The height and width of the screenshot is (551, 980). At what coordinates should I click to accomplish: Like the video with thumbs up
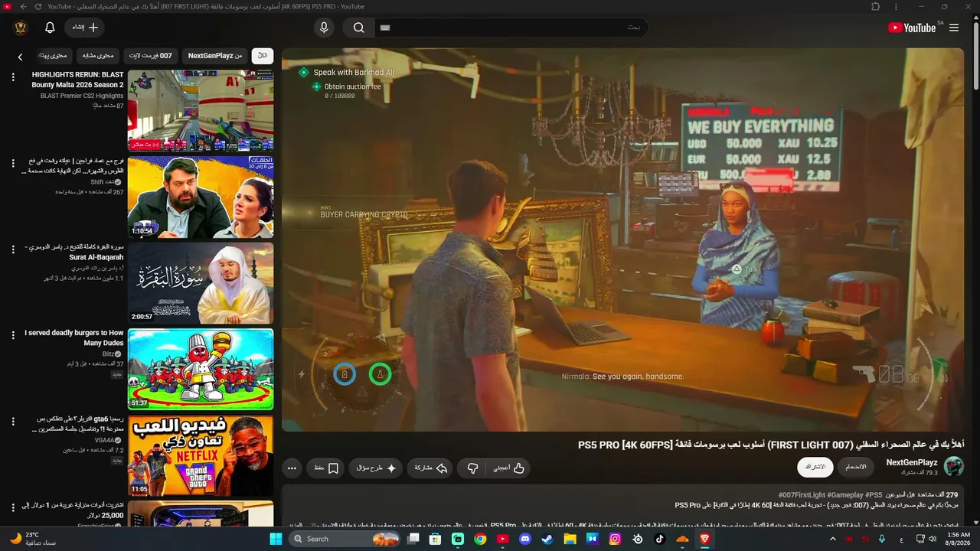pyautogui.click(x=510, y=468)
